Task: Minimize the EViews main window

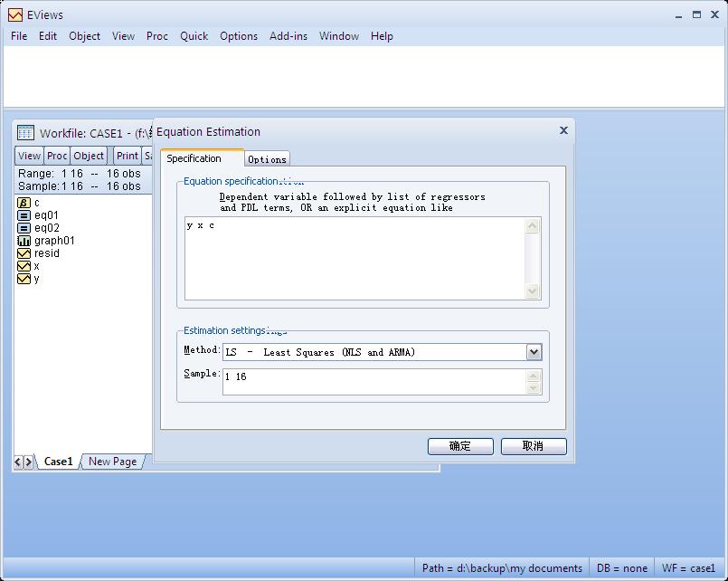Action: pos(679,15)
